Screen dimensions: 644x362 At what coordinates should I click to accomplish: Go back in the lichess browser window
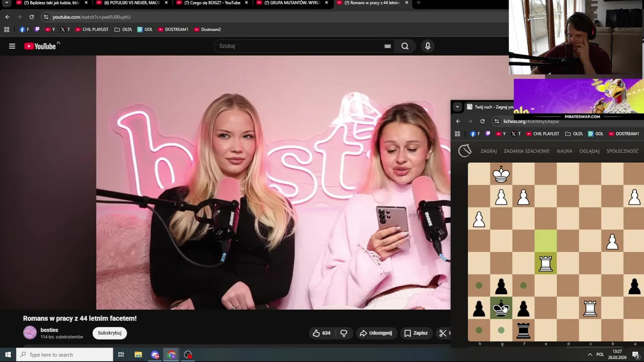click(x=458, y=121)
